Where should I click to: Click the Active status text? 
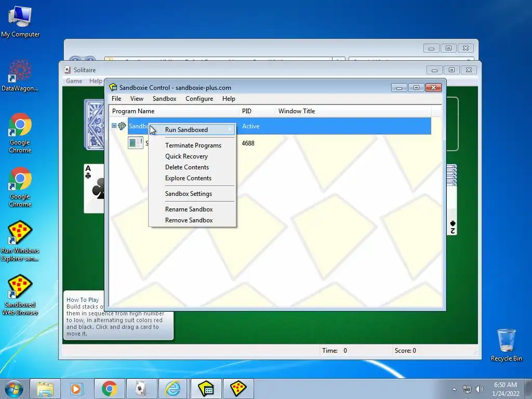point(250,126)
